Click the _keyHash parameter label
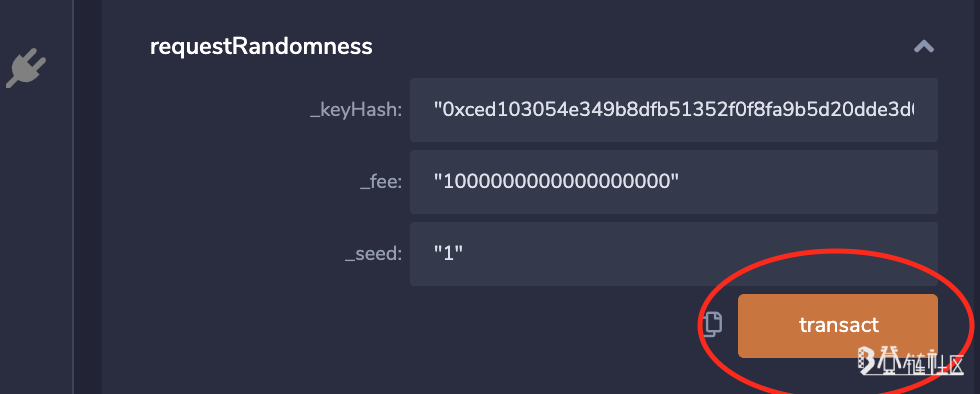Image resolution: width=980 pixels, height=394 pixels. pos(356,111)
